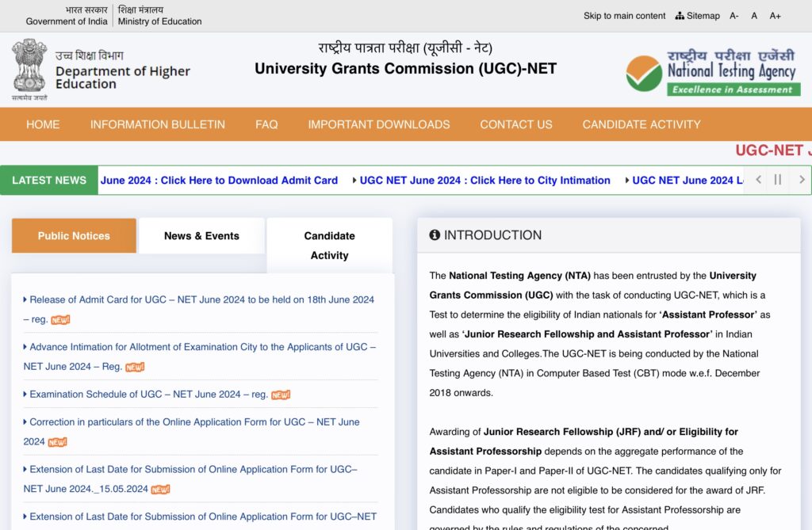Screen dimensions: 812x530
Task: Click NEW badge on Examination Schedule notice
Action: pyautogui.click(x=281, y=395)
